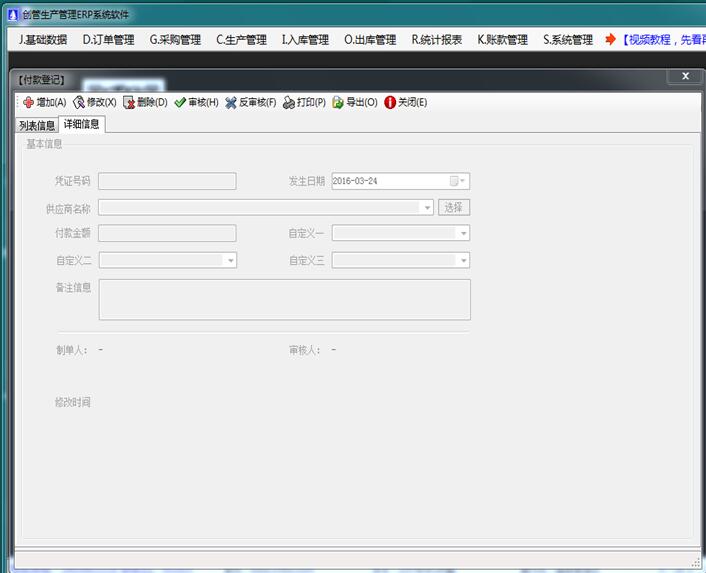Expand the 供应商名称 supplier dropdown
The image size is (706, 573).
[x=427, y=208]
